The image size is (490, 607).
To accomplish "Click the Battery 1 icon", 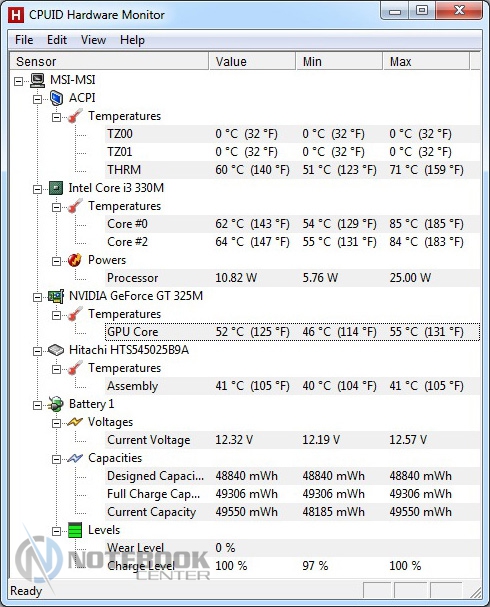I will (x=56, y=404).
